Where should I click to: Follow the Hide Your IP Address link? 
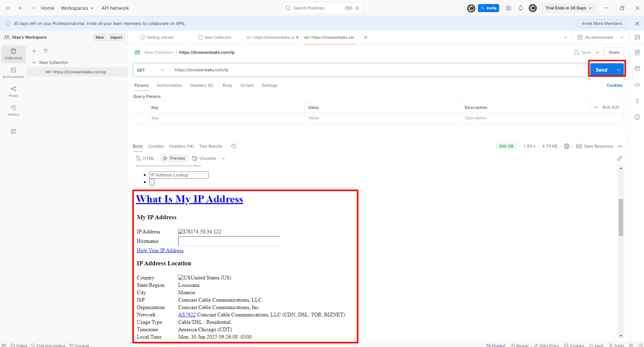(160, 250)
